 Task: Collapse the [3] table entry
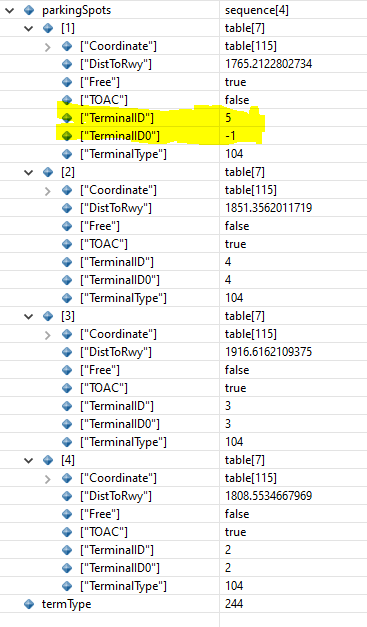(x=28, y=316)
